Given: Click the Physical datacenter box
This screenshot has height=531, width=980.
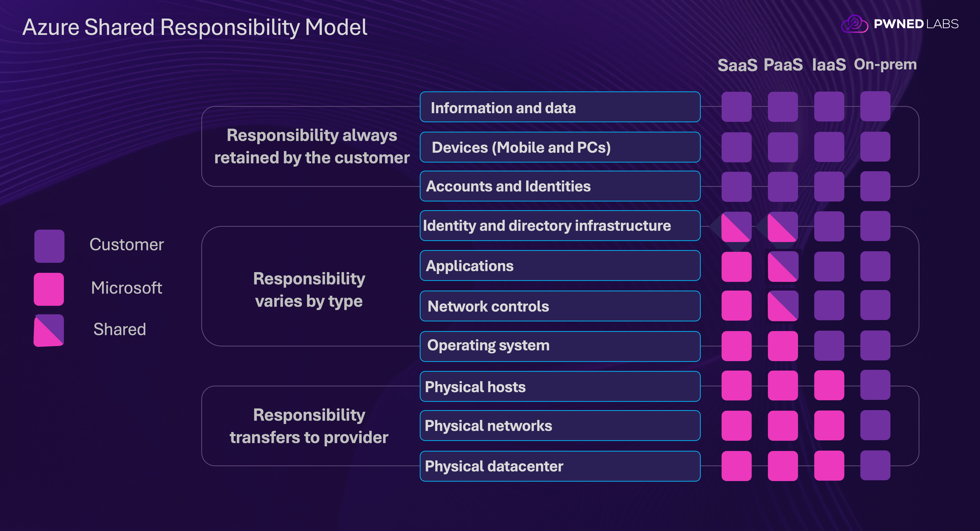Looking at the screenshot, I should [560, 466].
